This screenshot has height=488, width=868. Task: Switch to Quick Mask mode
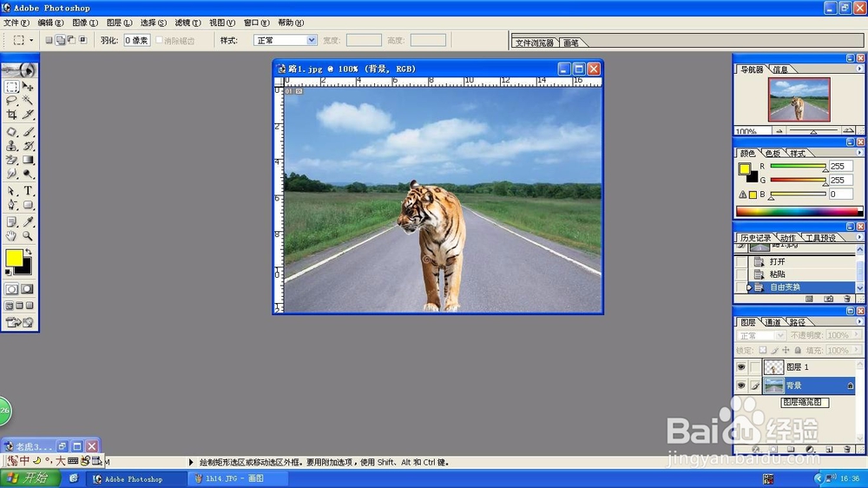(27, 289)
